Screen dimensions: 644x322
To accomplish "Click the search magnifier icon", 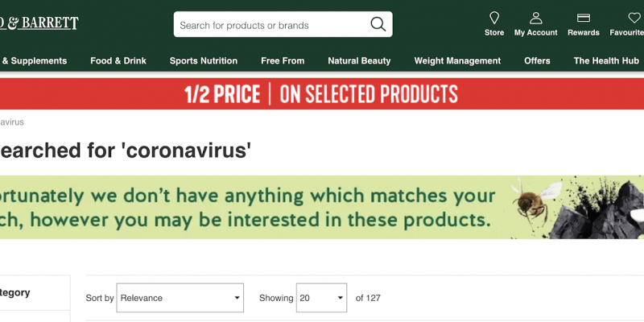I will pyautogui.click(x=378, y=25).
